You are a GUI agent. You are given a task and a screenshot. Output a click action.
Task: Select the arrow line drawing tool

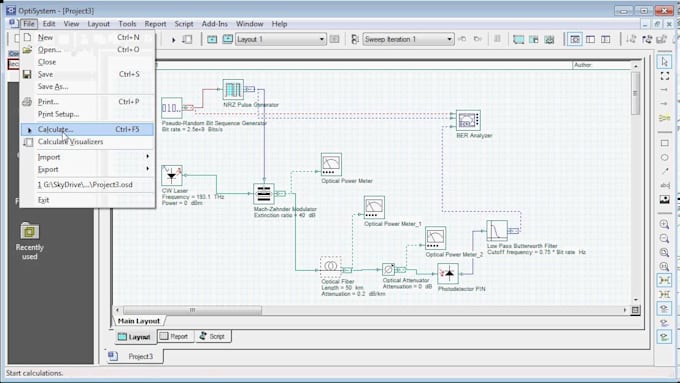pos(664,171)
